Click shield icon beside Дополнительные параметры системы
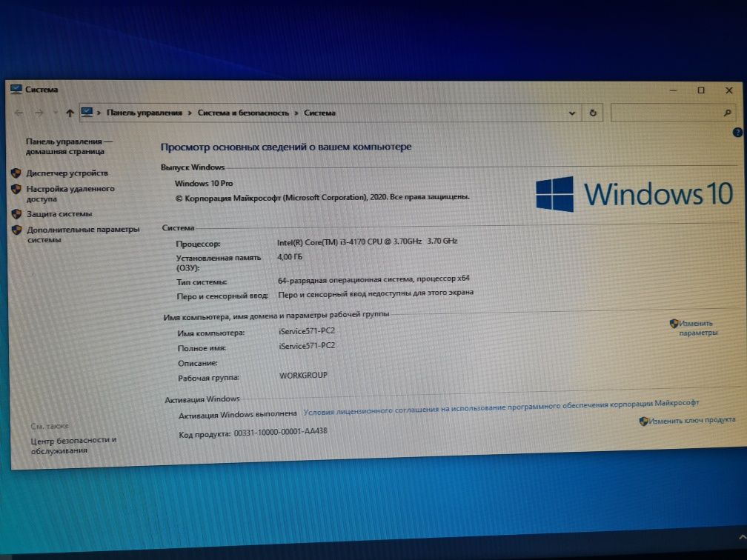The width and height of the screenshot is (747, 560). click(x=17, y=230)
